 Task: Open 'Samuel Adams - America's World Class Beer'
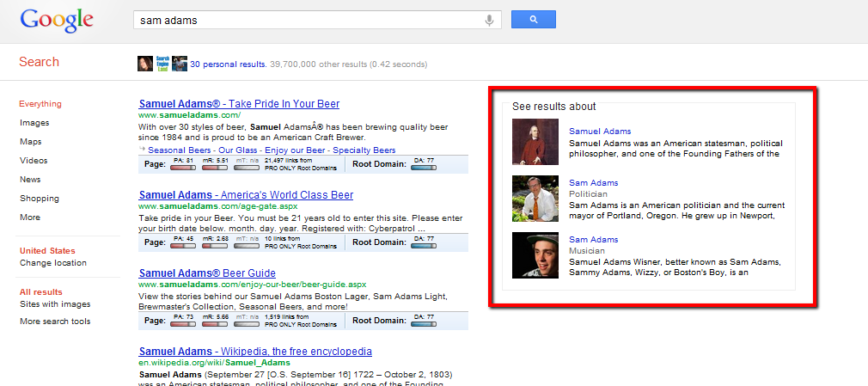click(246, 195)
